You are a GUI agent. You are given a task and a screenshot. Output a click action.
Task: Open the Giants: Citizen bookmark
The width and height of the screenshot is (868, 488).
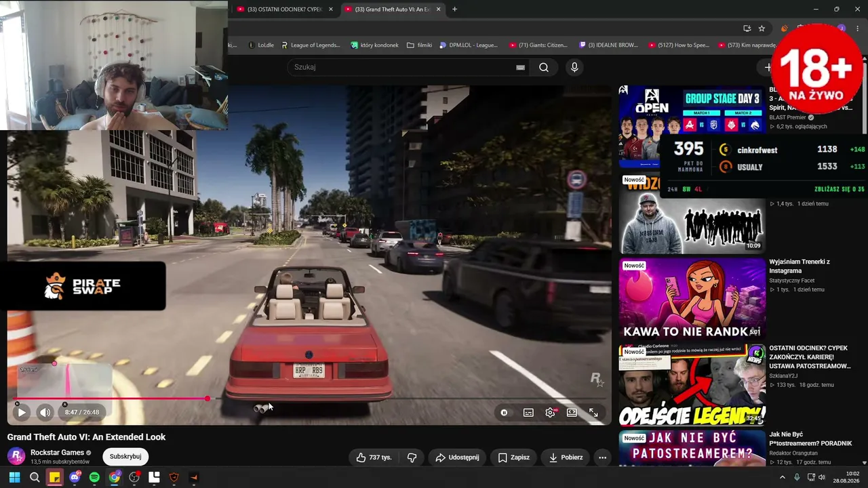coord(538,45)
